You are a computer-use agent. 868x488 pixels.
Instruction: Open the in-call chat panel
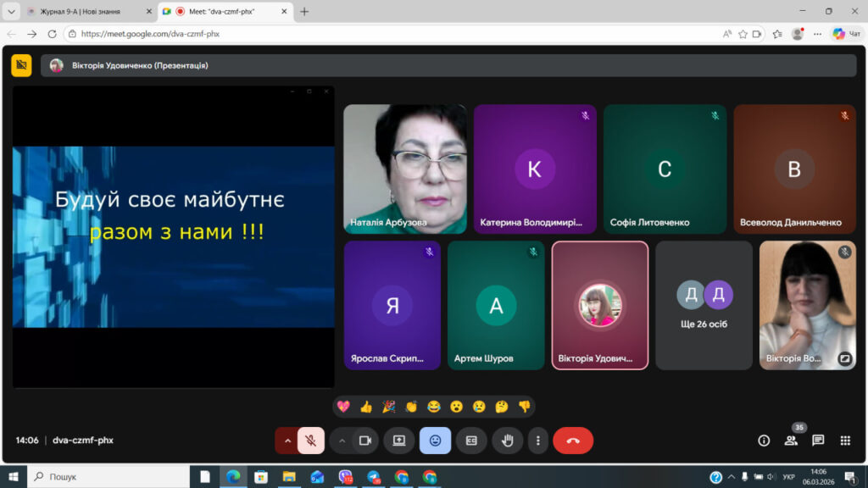pos(818,441)
